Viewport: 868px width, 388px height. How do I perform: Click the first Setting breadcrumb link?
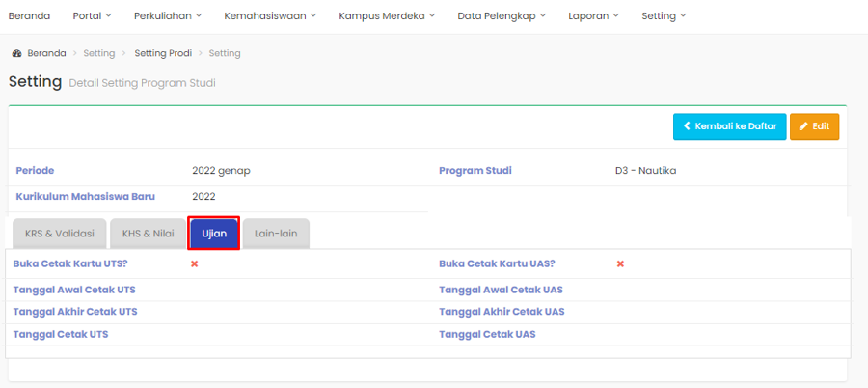[98, 53]
